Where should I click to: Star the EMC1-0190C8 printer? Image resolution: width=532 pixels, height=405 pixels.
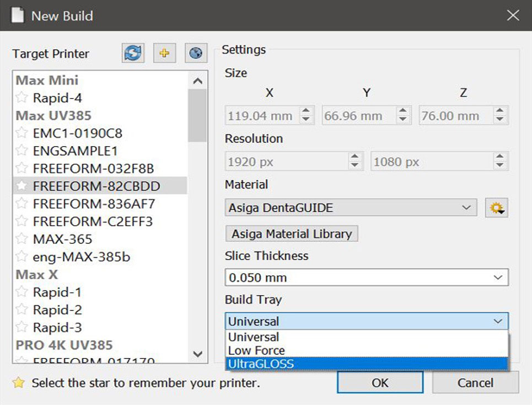click(22, 133)
